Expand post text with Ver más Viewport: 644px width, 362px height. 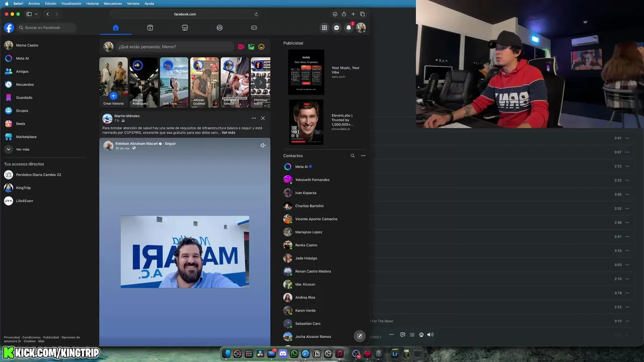228,133
